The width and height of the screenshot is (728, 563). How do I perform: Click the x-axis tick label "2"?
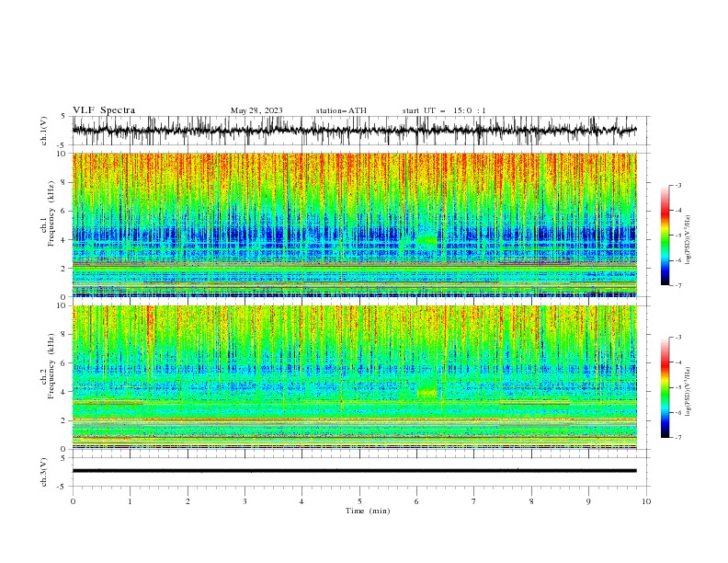point(188,501)
